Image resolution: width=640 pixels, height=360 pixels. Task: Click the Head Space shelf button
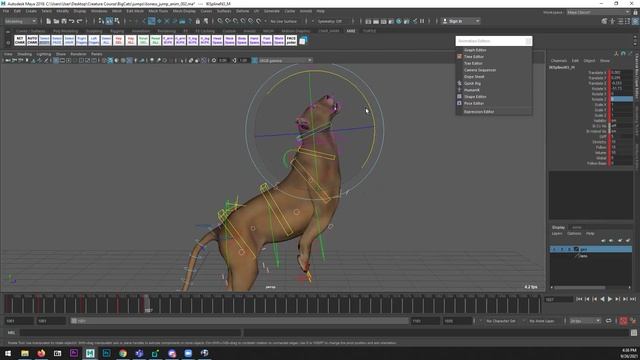[217, 40]
